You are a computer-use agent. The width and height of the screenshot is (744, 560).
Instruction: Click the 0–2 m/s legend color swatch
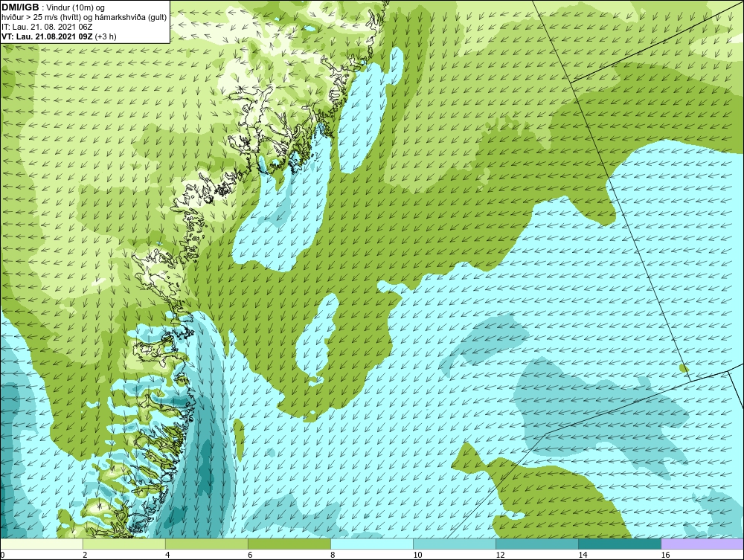(42, 544)
